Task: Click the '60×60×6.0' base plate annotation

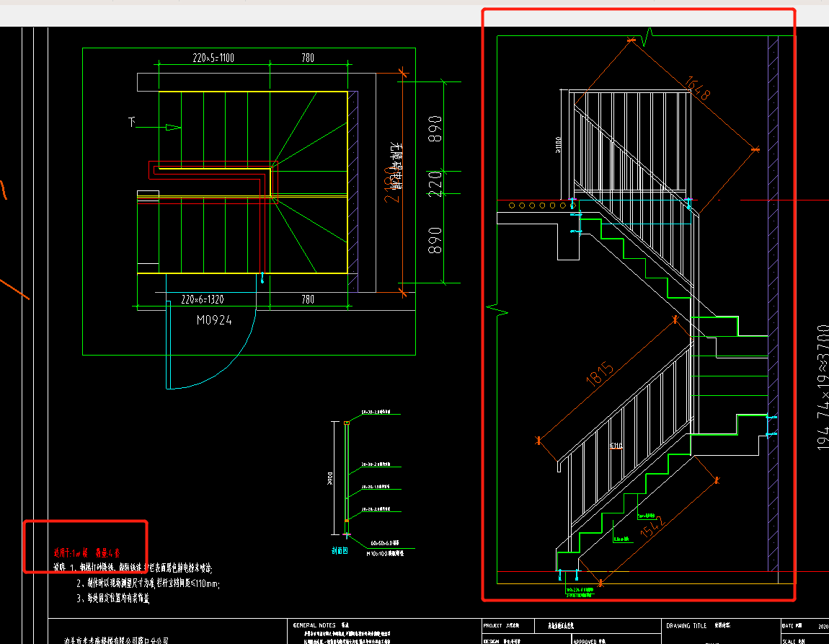Action: point(385,543)
